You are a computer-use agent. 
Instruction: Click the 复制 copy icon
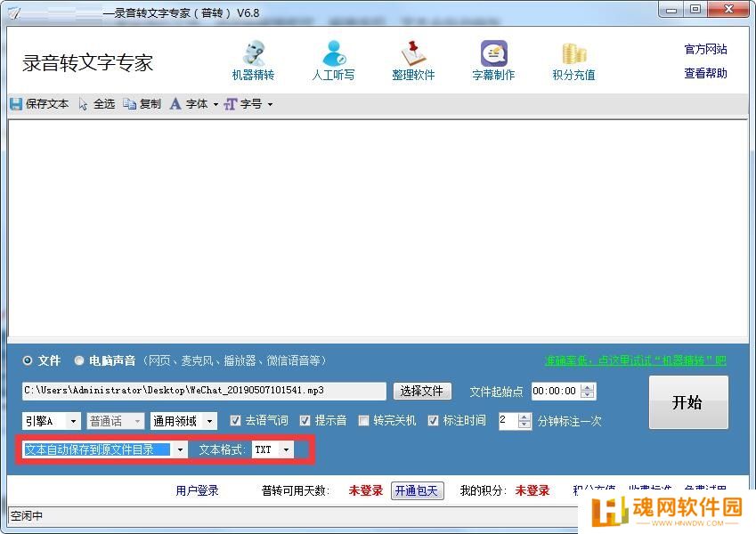pos(129,103)
